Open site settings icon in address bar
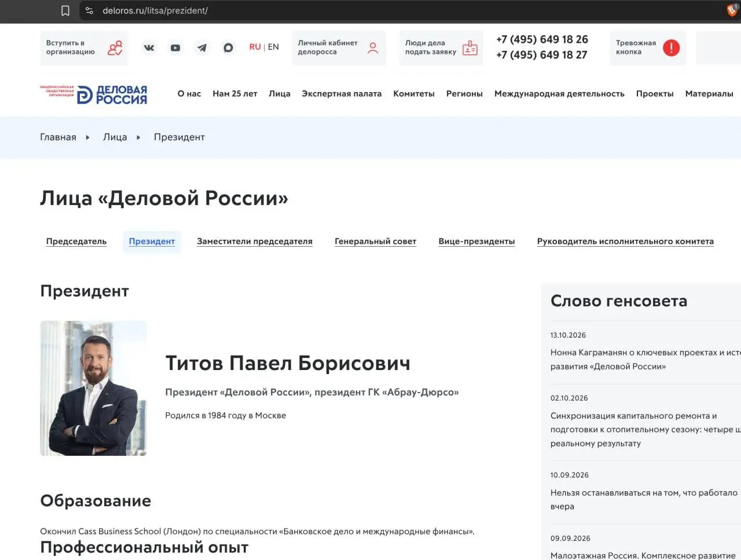Screen dimensions: 741x560 click(x=89, y=10)
